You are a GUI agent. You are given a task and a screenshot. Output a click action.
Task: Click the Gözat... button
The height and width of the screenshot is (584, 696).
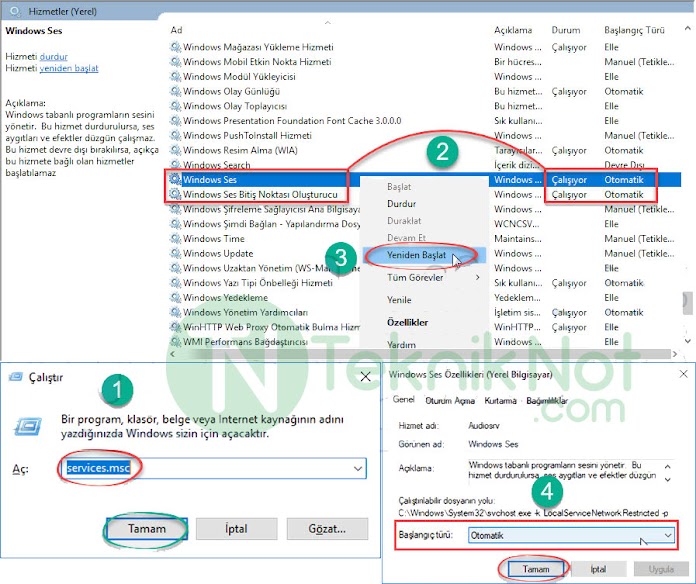click(327, 529)
